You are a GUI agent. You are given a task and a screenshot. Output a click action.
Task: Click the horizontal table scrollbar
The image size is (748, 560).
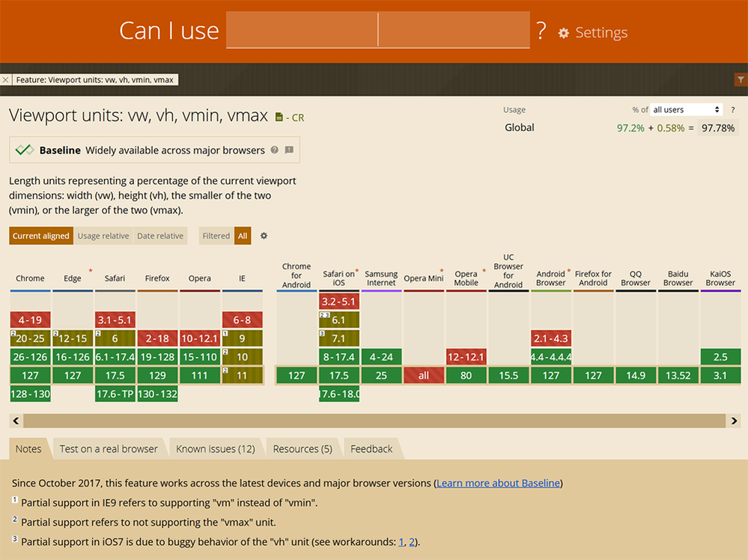374,421
